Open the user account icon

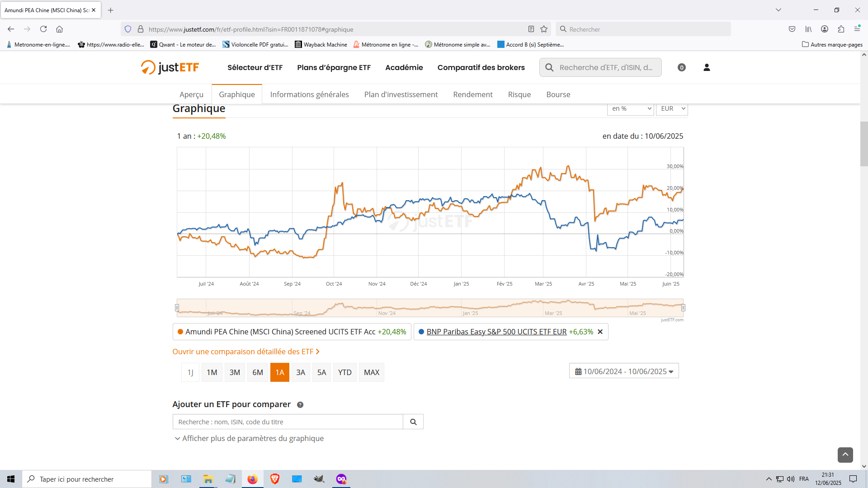tap(707, 67)
